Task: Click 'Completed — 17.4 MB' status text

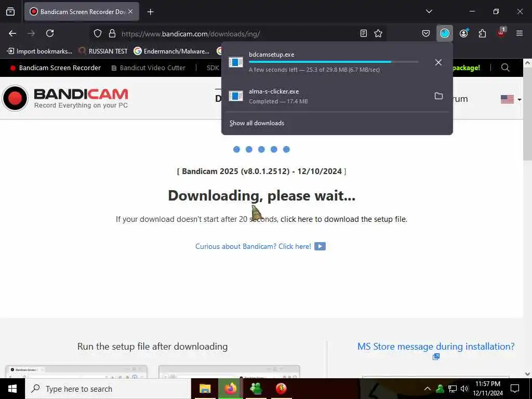Action: pyautogui.click(x=278, y=101)
